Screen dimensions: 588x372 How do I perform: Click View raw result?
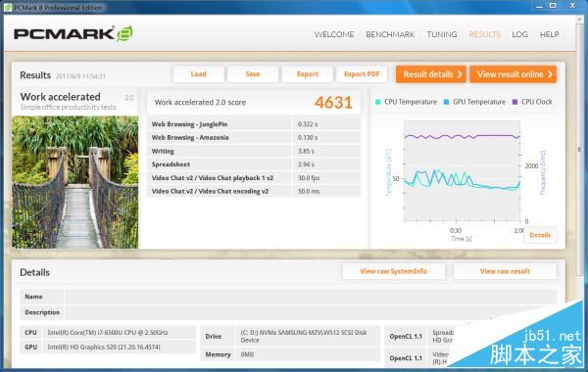(x=505, y=271)
